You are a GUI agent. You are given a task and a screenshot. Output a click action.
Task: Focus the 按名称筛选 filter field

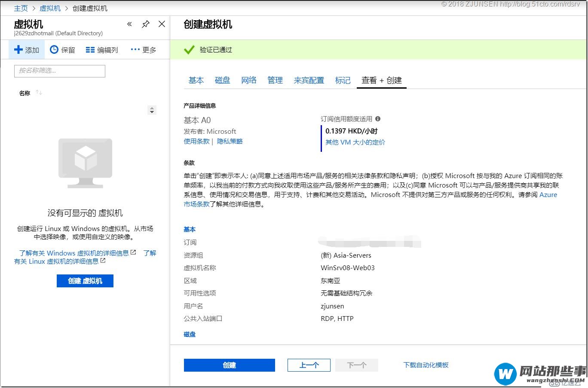tap(60, 71)
